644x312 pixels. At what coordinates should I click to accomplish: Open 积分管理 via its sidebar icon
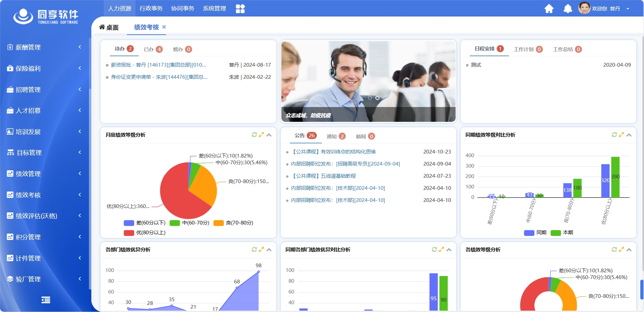click(x=10, y=237)
